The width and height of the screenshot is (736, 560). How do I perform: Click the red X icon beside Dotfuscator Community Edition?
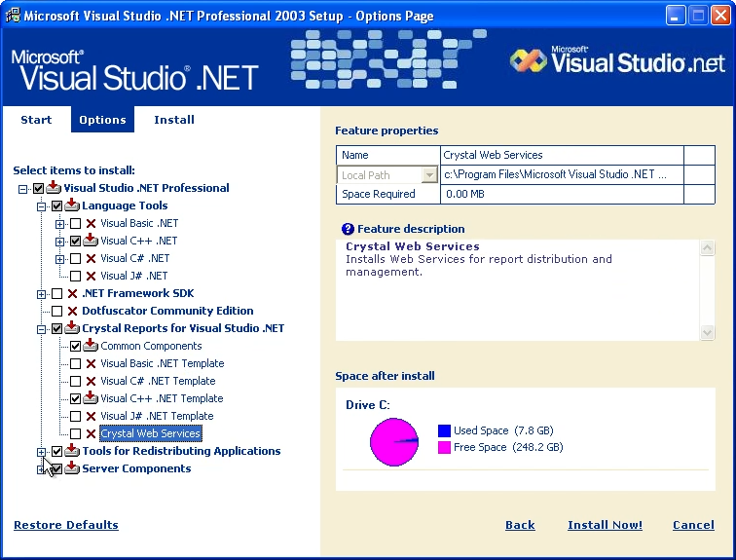coord(72,311)
